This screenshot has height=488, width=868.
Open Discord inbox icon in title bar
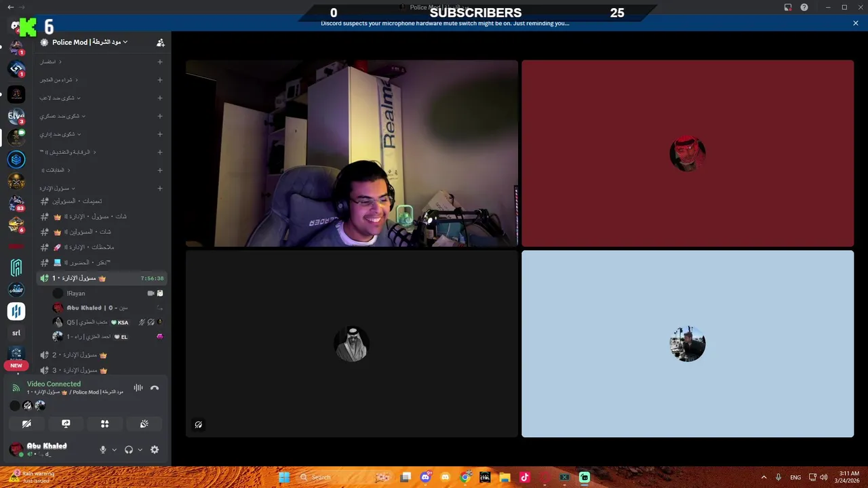click(x=788, y=7)
